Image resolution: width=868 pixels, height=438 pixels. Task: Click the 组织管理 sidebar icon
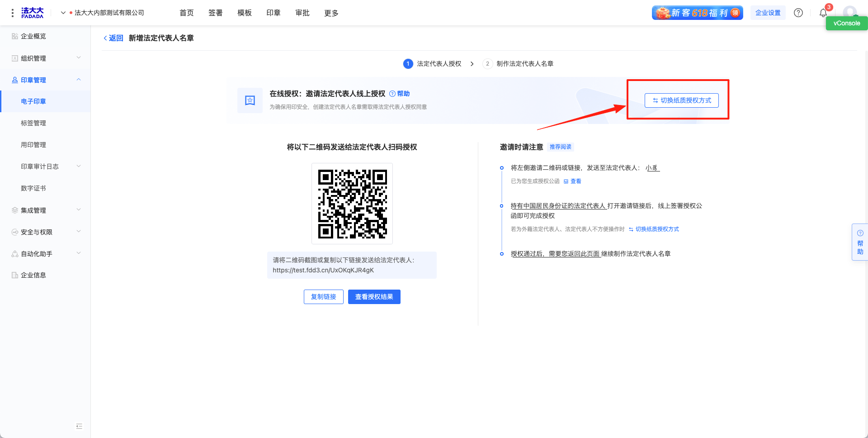[15, 58]
